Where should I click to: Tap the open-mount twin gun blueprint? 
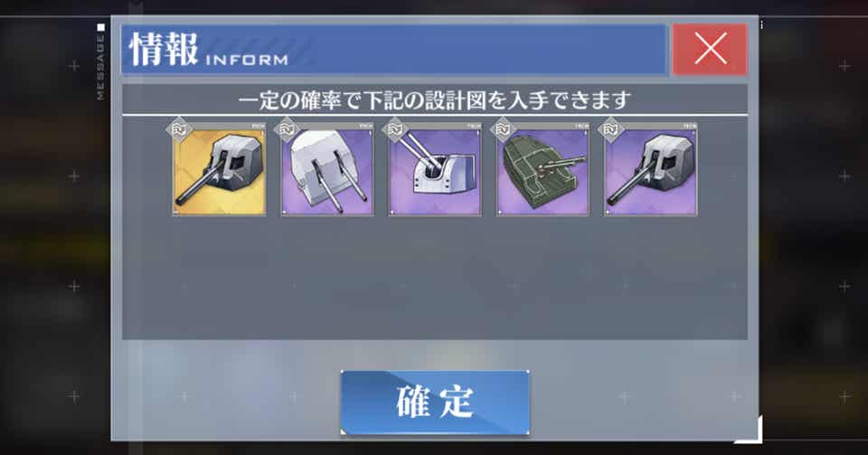pos(435,169)
